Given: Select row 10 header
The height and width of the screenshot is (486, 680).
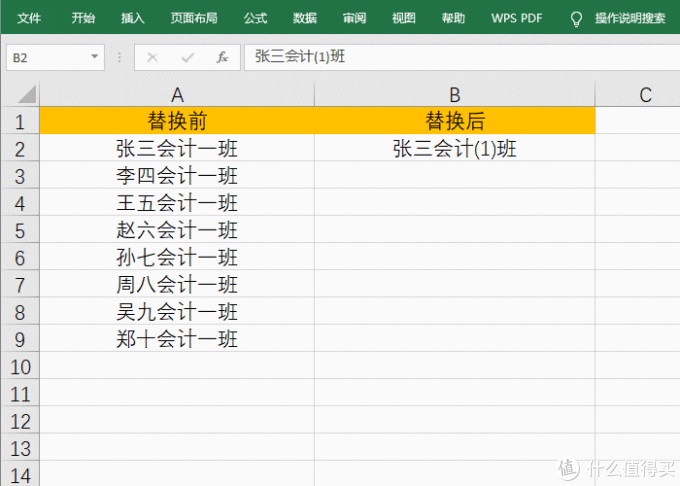Looking at the screenshot, I should (20, 366).
